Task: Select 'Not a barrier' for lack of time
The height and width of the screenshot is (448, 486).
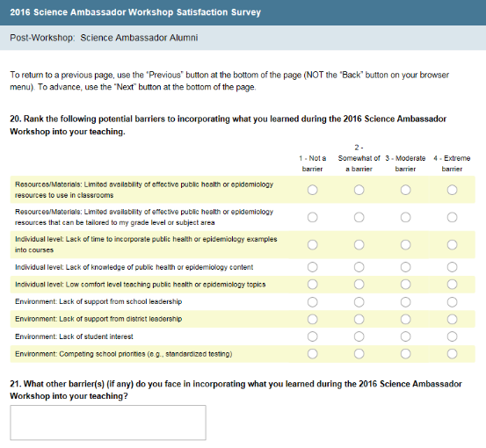Action: point(313,245)
